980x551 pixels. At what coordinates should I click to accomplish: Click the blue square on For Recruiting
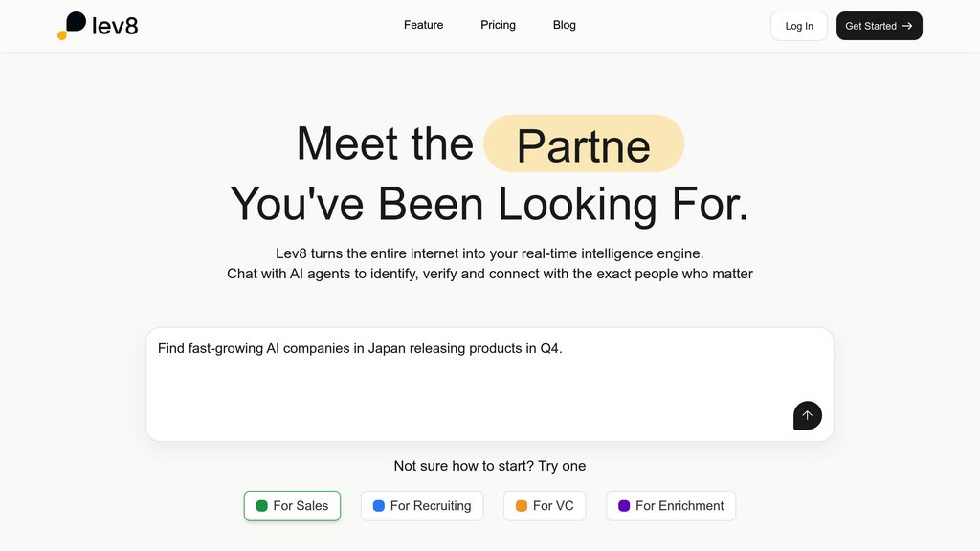pyautogui.click(x=379, y=506)
